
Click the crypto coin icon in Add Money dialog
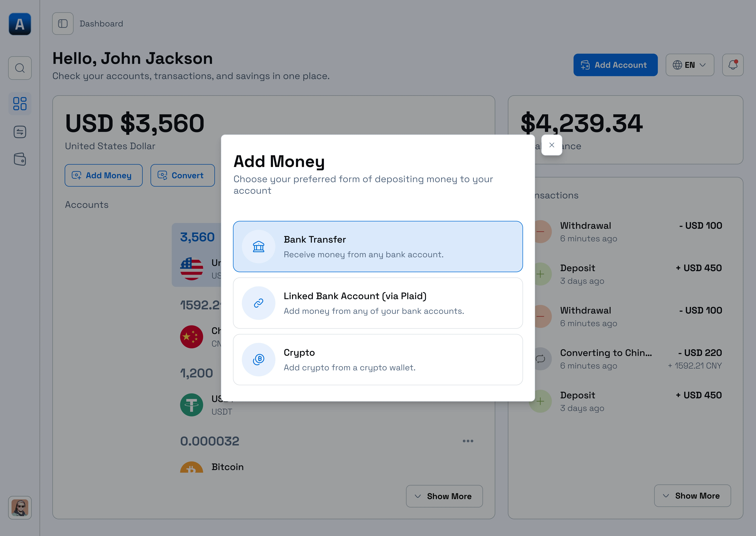click(x=259, y=359)
